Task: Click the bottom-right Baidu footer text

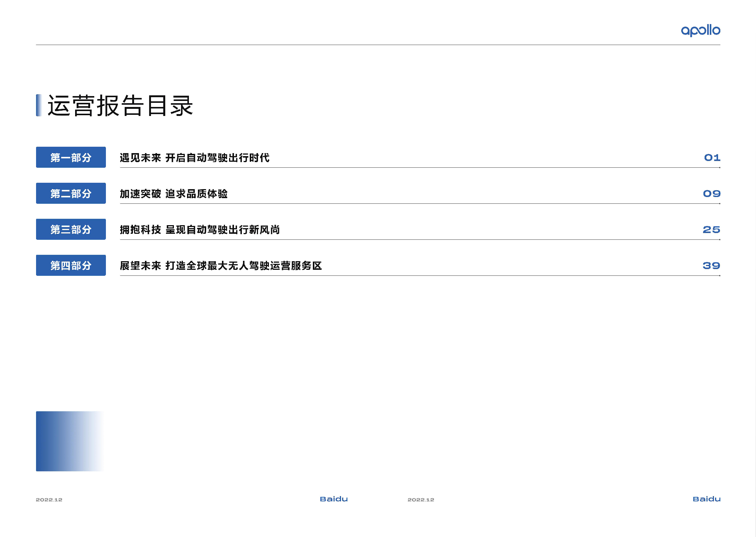Action: [x=707, y=499]
